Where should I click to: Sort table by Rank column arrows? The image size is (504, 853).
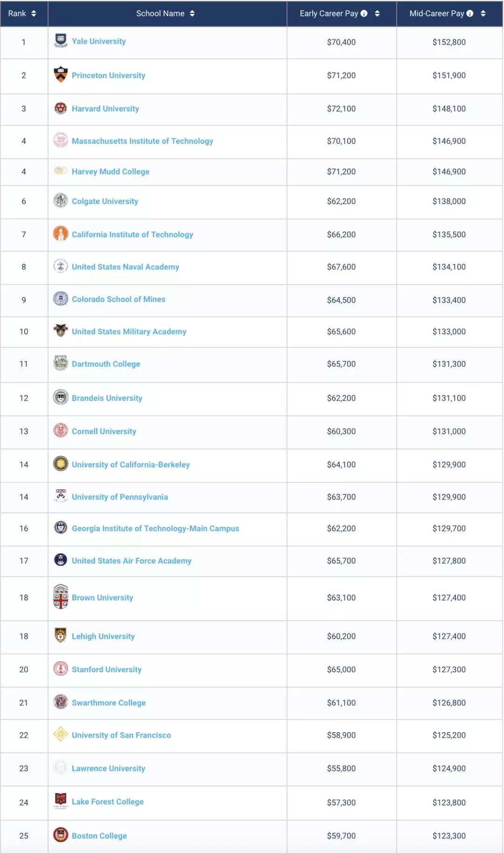tap(34, 14)
